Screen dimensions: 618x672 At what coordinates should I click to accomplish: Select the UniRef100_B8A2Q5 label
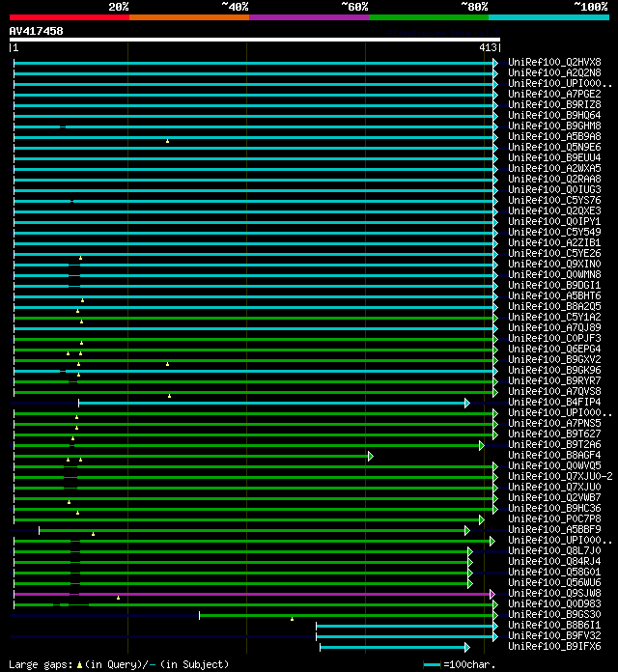click(x=554, y=306)
